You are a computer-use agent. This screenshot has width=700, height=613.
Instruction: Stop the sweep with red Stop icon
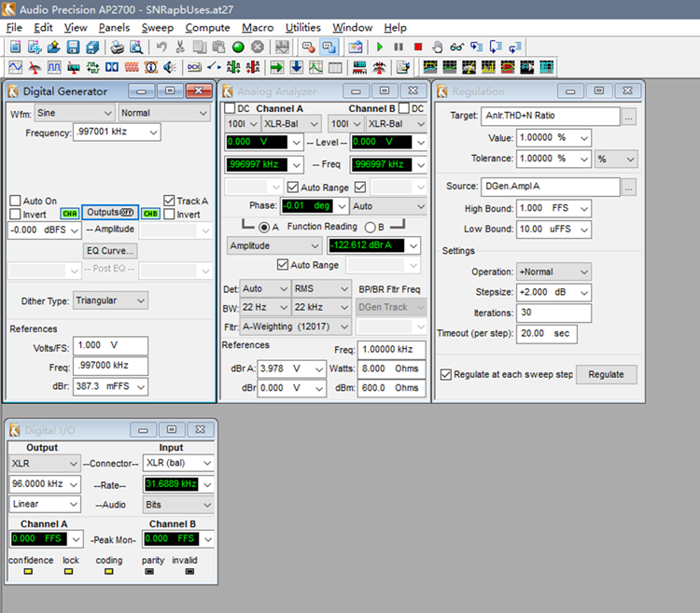click(x=418, y=47)
